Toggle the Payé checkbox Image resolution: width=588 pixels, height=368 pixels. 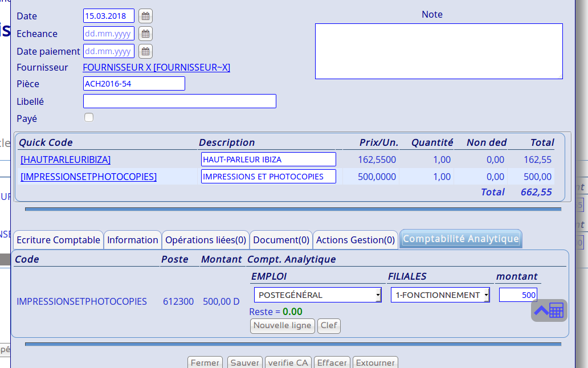click(x=89, y=117)
